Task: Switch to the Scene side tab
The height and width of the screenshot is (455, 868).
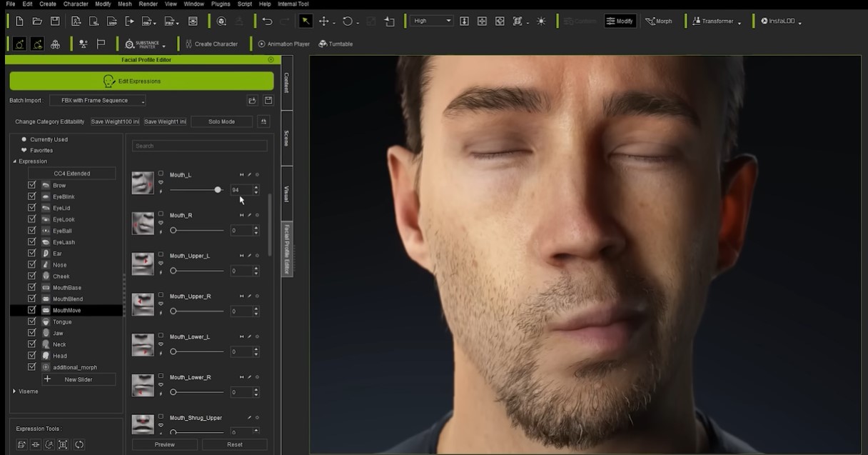Action: coord(287,139)
